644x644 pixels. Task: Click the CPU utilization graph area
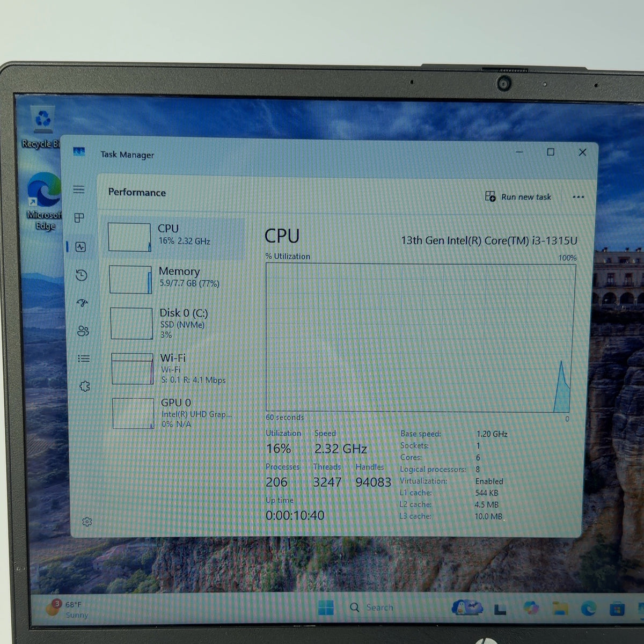420,338
